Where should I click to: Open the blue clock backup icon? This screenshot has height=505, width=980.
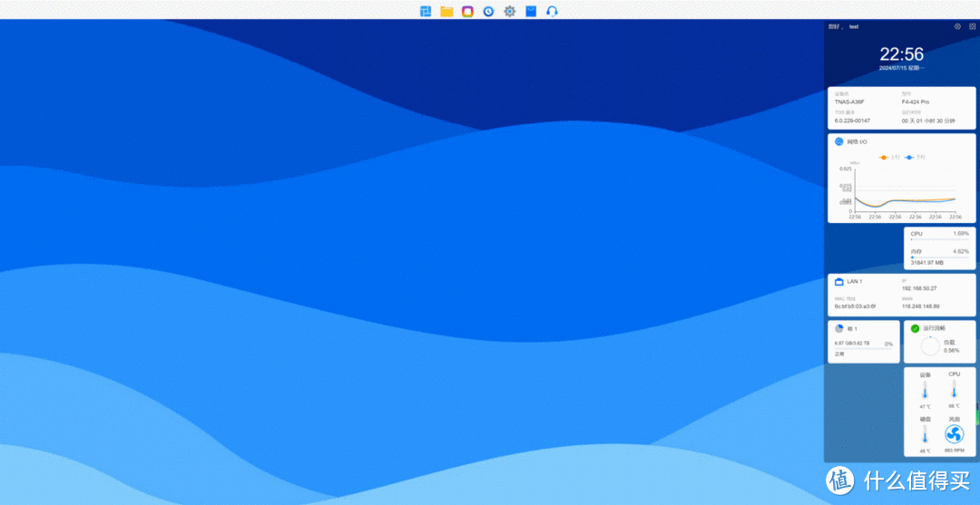[488, 11]
